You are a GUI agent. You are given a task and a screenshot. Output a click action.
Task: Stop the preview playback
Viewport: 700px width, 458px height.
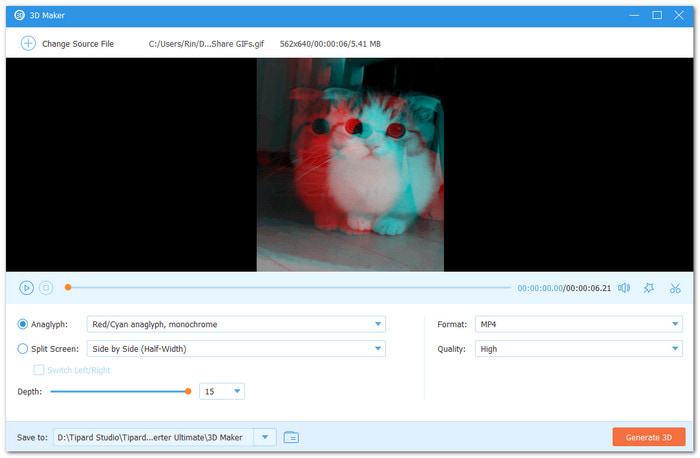click(x=46, y=288)
